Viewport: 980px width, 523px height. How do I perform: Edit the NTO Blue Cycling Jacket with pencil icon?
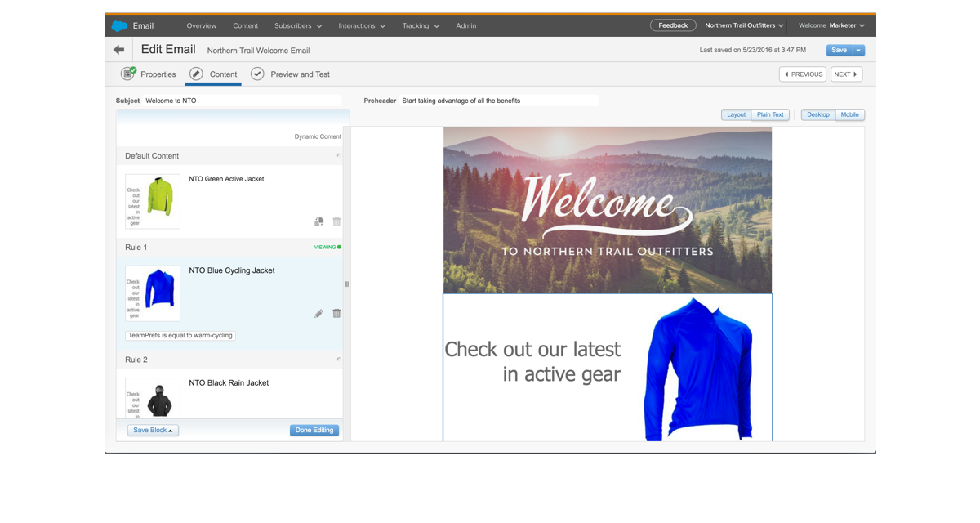pyautogui.click(x=318, y=314)
